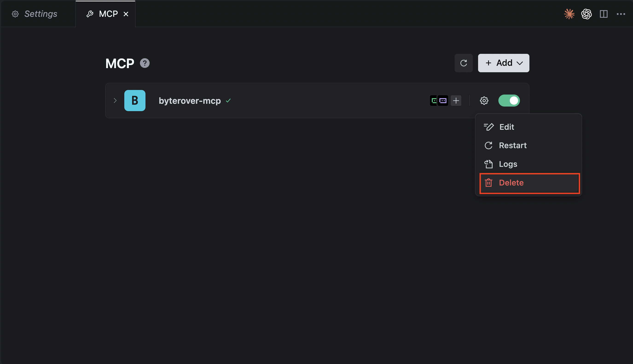Click the OpenAI logo in the top right
This screenshot has height=364, width=633.
pos(587,14)
